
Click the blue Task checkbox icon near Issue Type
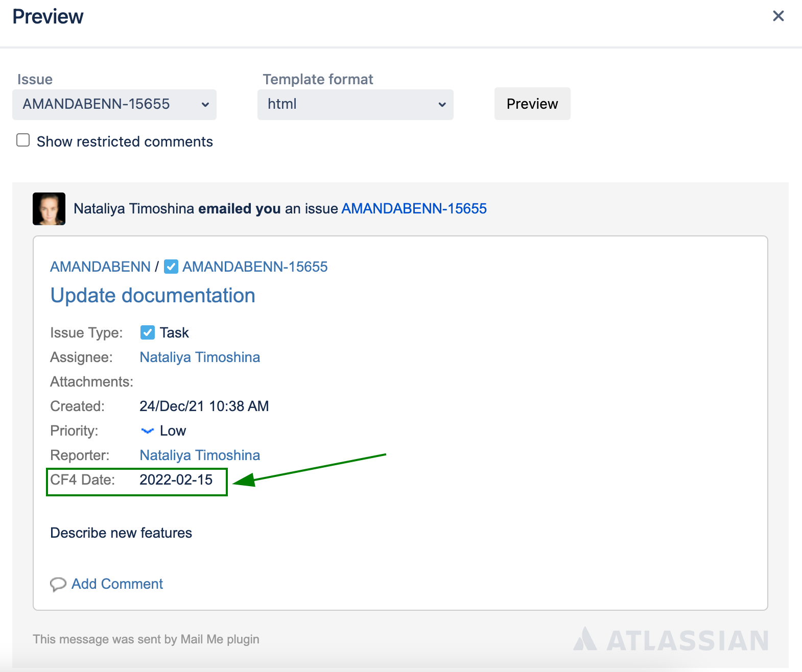coord(148,332)
